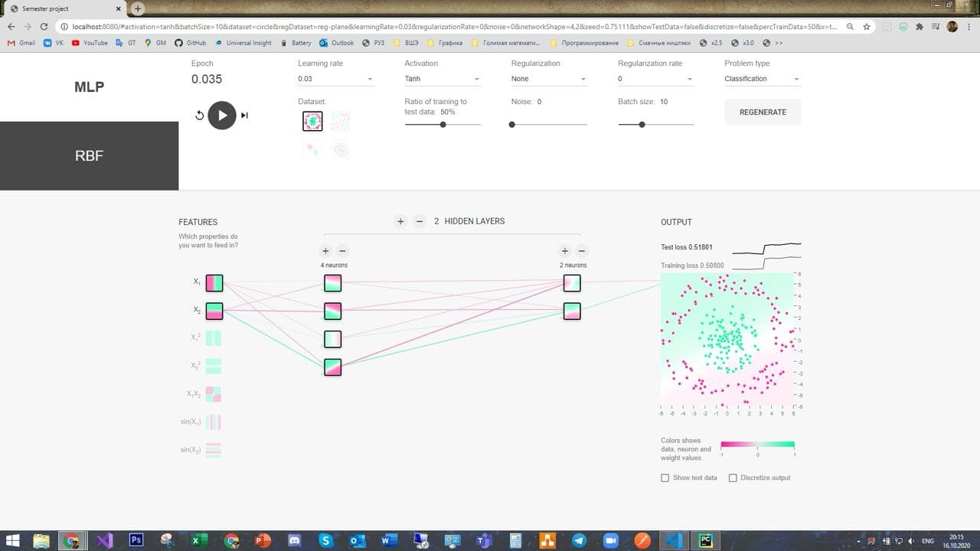Screen dimensions: 980x551
Task: Check the Show test data box
Action: 665,478
